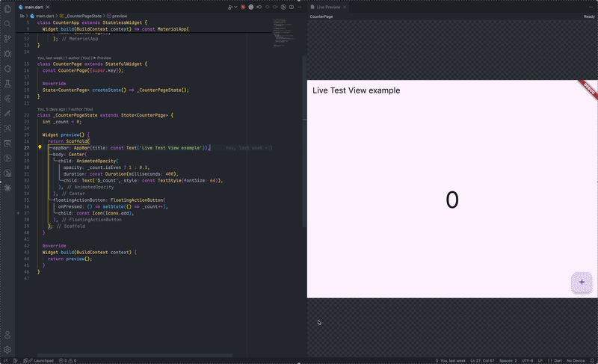Select the lib breadcrumb segment

[22, 16]
